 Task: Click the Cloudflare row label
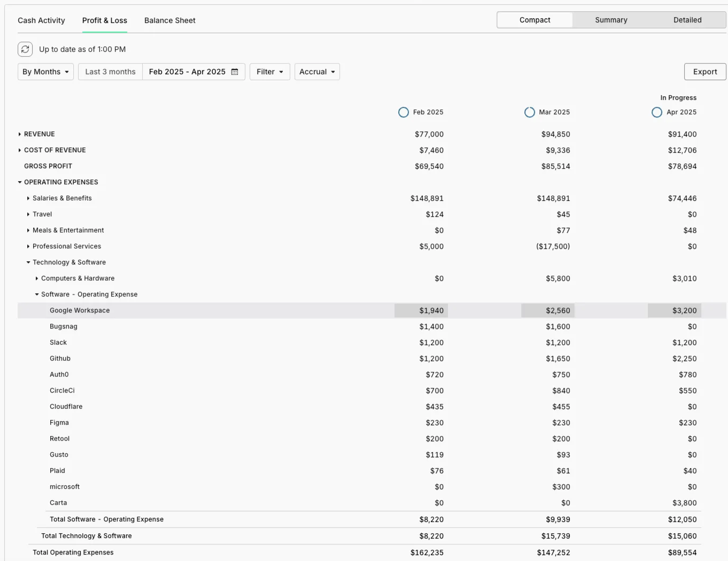(x=66, y=407)
